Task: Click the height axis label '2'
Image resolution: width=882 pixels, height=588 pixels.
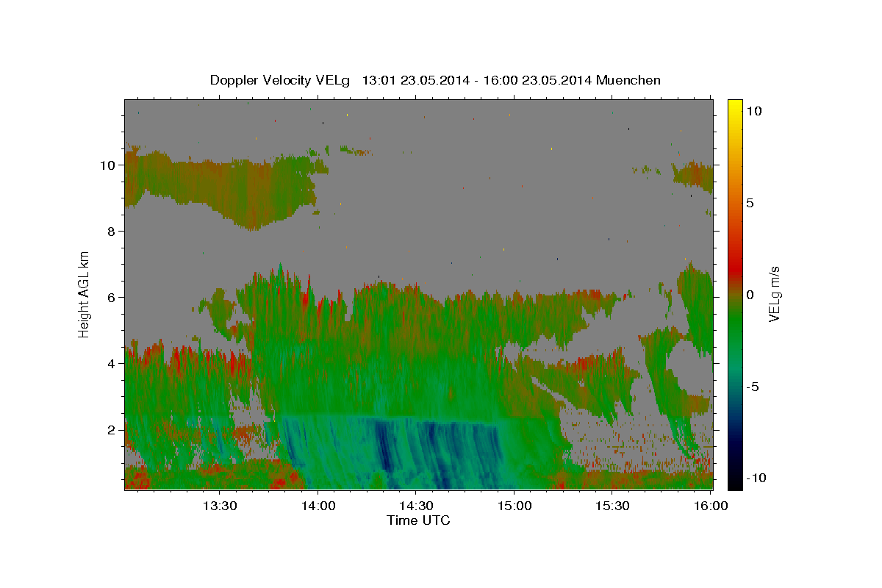Action: tap(112, 429)
